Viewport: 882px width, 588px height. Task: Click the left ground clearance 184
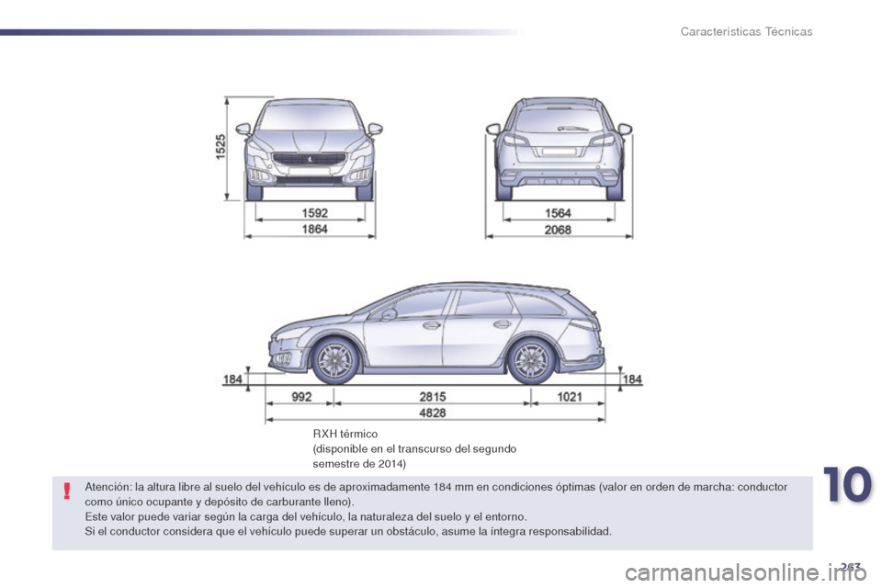pyautogui.click(x=232, y=379)
